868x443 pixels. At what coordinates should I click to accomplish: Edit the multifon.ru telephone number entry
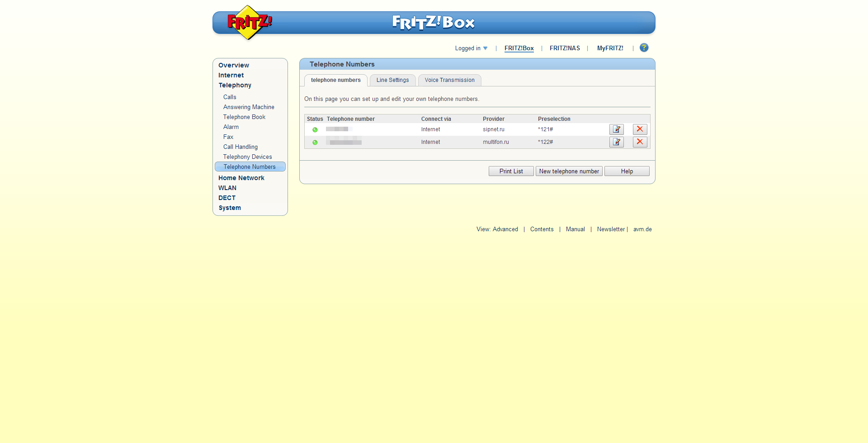pyautogui.click(x=617, y=142)
